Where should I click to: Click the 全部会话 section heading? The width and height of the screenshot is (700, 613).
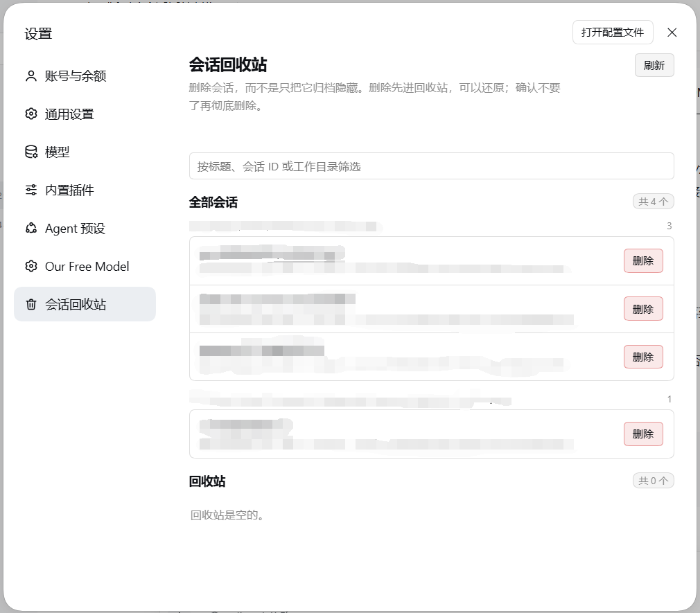coord(213,202)
